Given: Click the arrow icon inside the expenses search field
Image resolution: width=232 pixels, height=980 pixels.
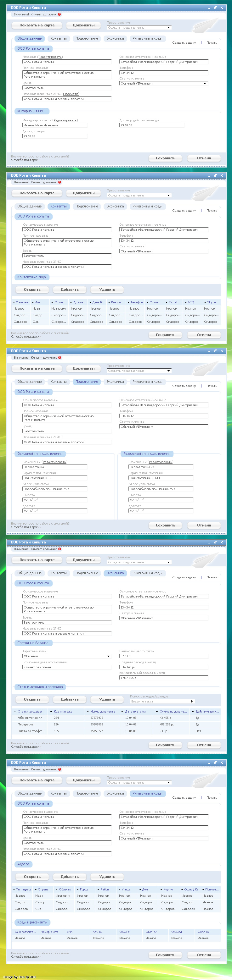Looking at the screenshot, I should tap(192, 701).
